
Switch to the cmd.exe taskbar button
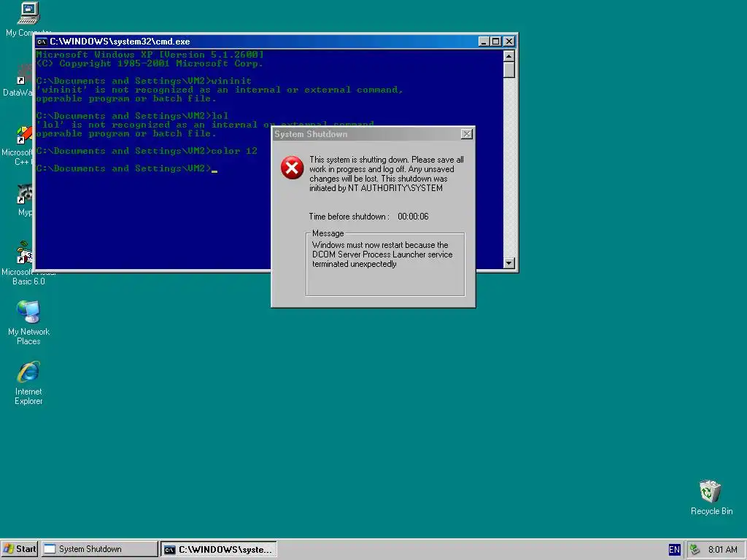[x=219, y=549]
